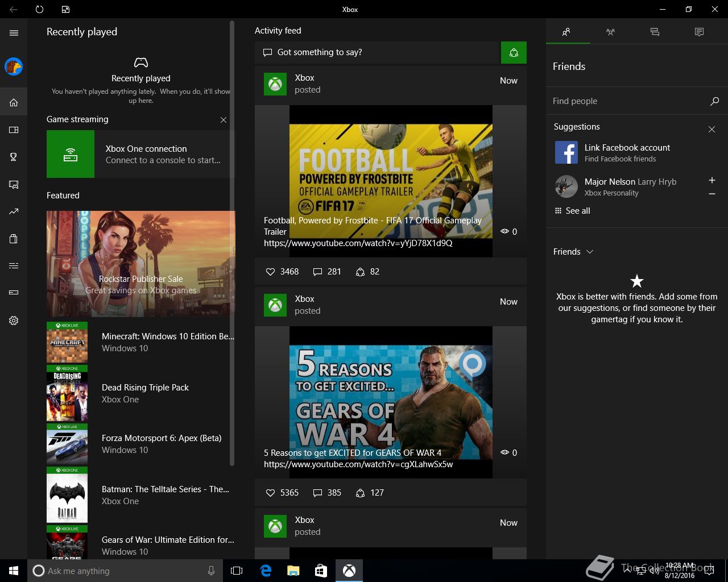Open the FIFA 17 trailer thumbnail
This screenshot has height=582, width=728.
[x=391, y=181]
